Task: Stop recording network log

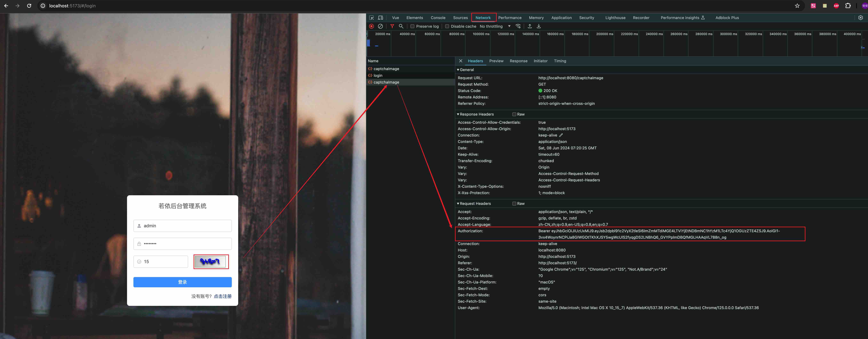Action: pyautogui.click(x=371, y=26)
